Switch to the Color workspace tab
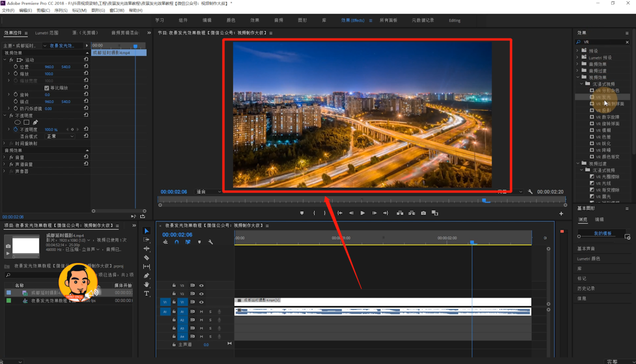The image size is (636, 364). (231, 21)
